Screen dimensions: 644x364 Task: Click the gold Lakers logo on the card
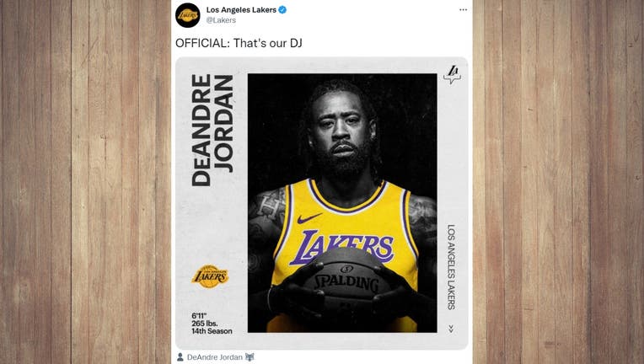(x=210, y=276)
